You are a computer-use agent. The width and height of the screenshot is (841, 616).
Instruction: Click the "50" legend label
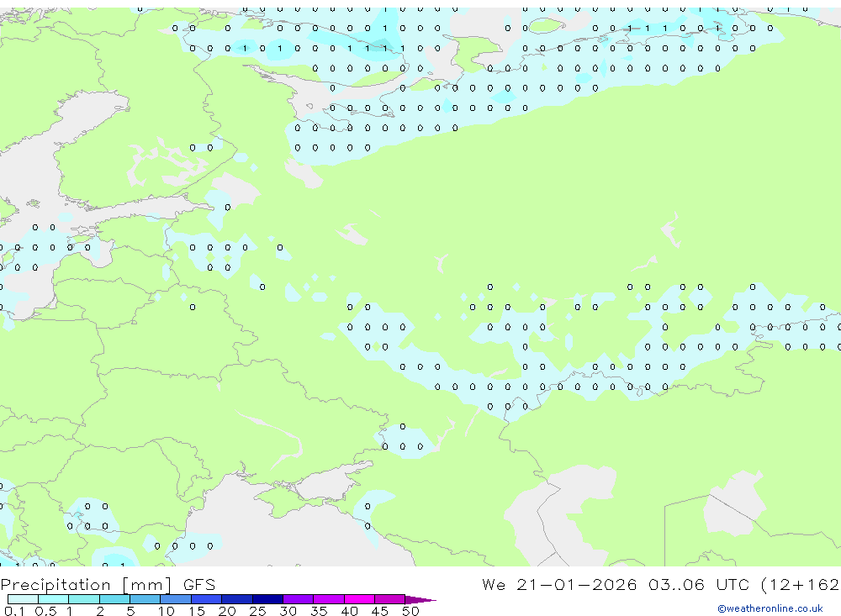tap(410, 611)
